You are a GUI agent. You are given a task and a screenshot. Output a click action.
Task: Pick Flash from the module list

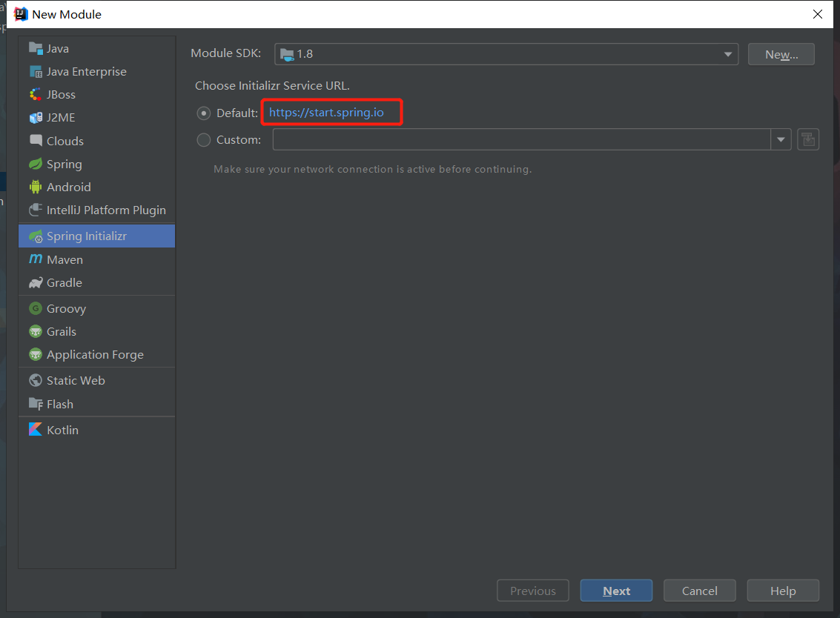[96, 404]
